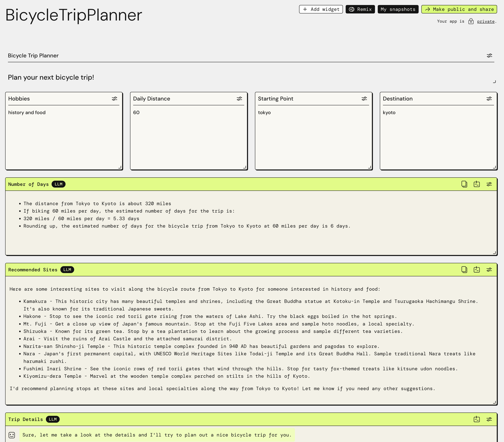Copy the Number of Days output
The image size is (504, 442).
pos(464,184)
